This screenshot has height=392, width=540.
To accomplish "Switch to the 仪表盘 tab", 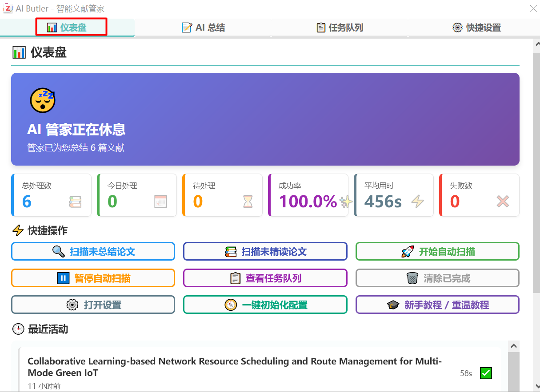I will [x=68, y=28].
